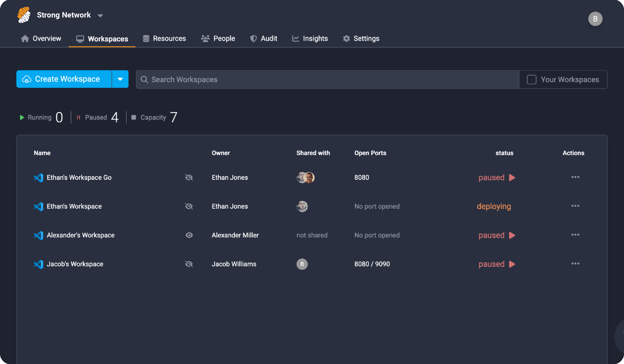
Task: Click the People icon in navigation
Action: [205, 38]
